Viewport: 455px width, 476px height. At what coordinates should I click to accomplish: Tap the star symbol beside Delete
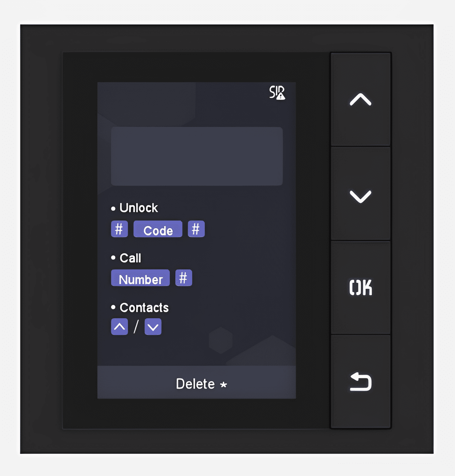224,384
